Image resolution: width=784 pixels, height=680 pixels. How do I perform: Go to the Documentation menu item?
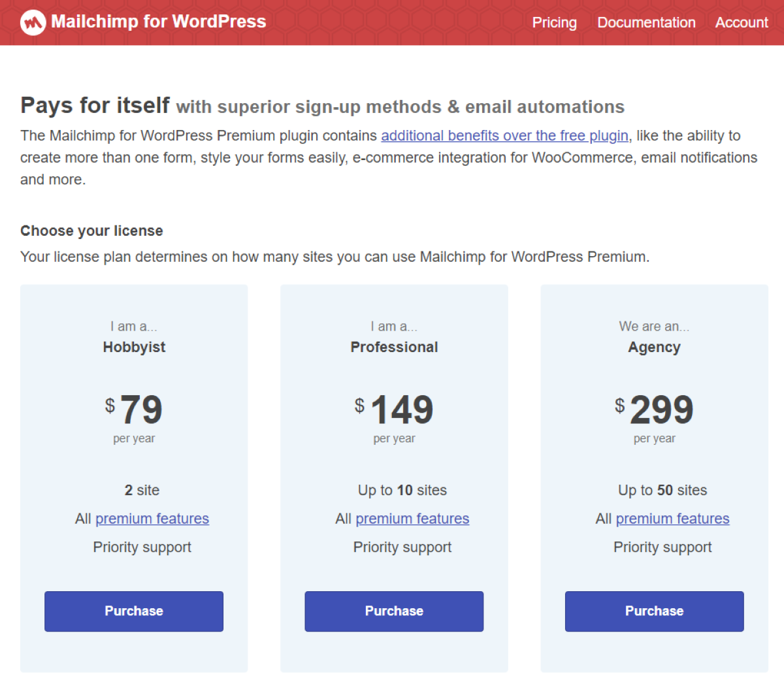[646, 22]
